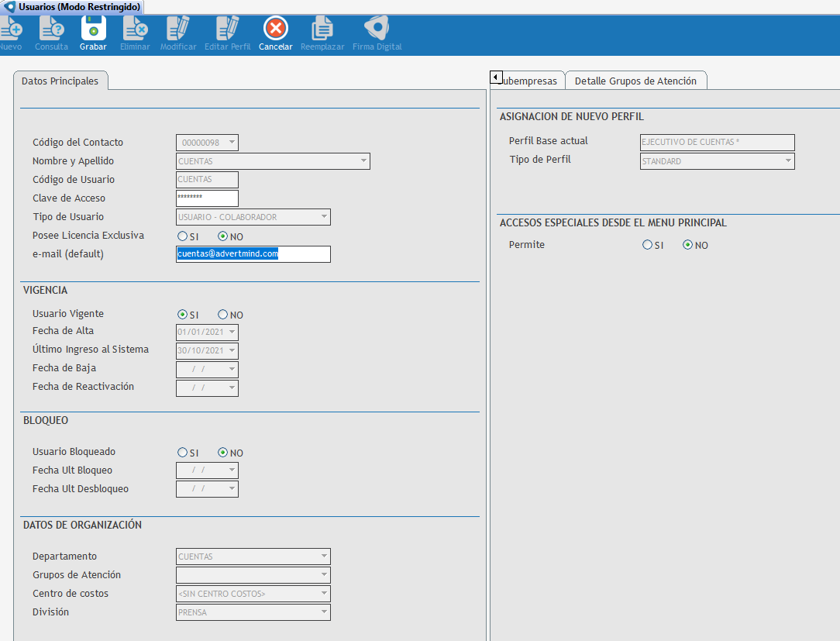Select the Datos Principales tab

point(60,81)
